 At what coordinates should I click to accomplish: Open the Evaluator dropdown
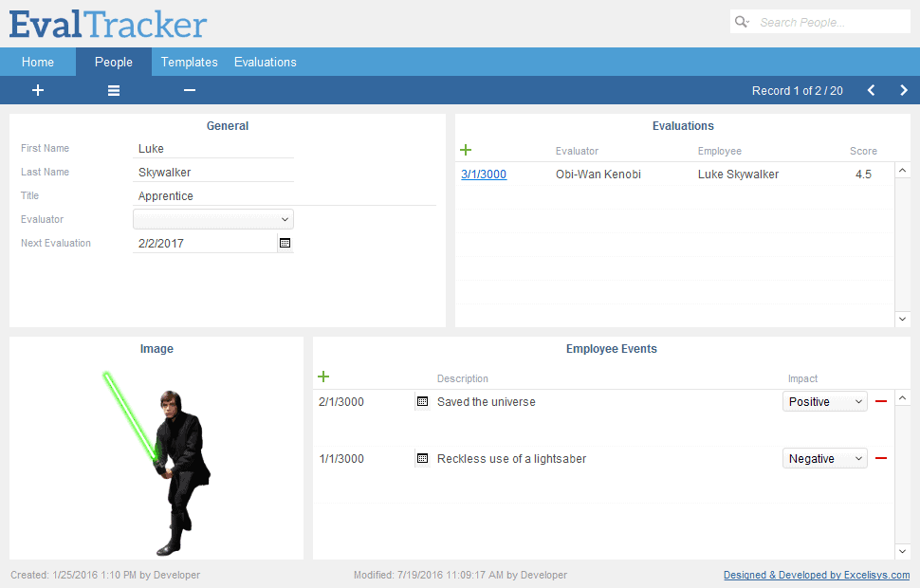(212, 219)
